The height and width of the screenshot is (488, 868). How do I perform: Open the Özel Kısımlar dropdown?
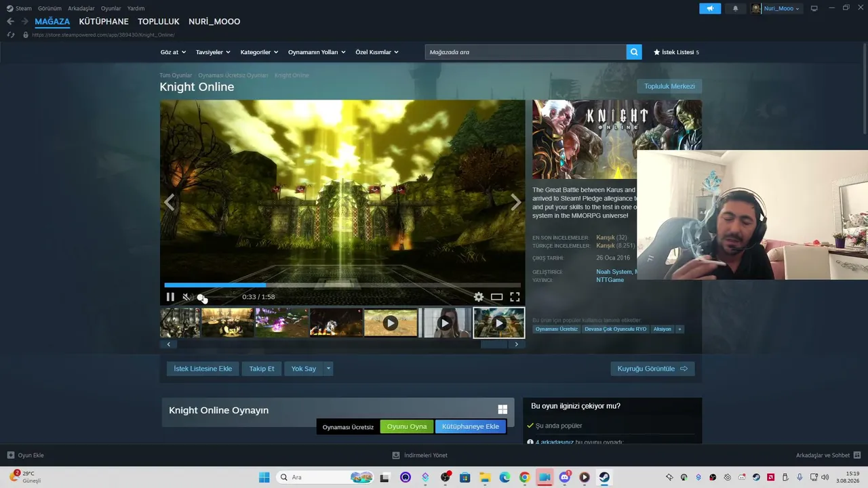pyautogui.click(x=377, y=52)
